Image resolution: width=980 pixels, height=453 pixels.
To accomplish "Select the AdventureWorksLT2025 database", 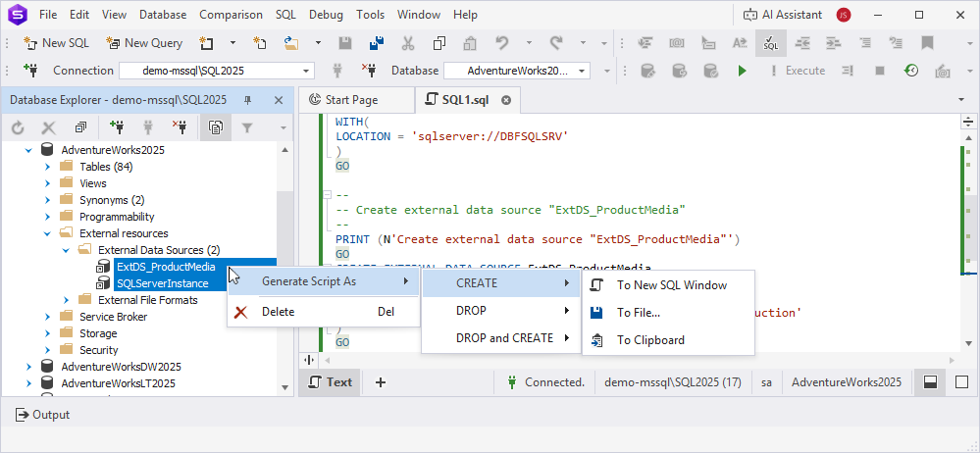I will 118,383.
